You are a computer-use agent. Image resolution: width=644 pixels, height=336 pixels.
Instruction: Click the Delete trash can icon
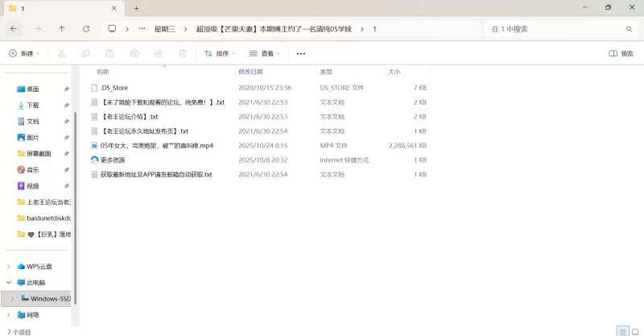pyautogui.click(x=183, y=53)
